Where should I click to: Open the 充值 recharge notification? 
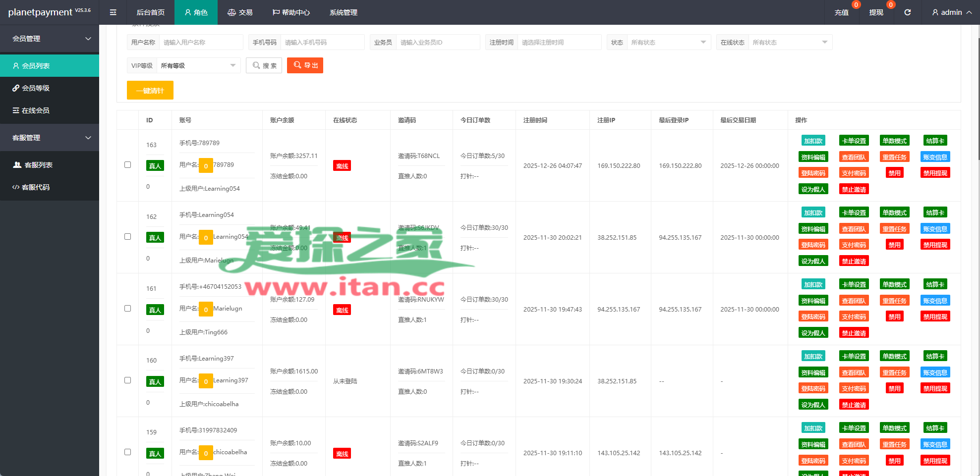[841, 12]
